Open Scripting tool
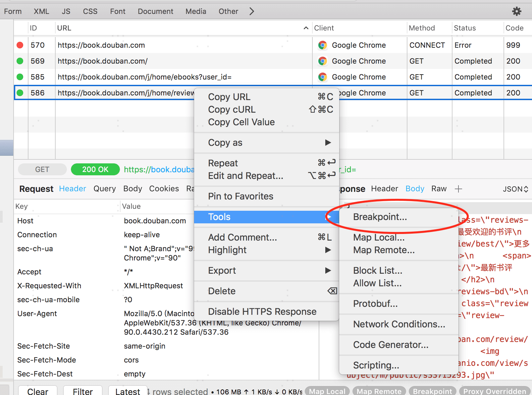Image resolution: width=532 pixels, height=395 pixels. 399,365
